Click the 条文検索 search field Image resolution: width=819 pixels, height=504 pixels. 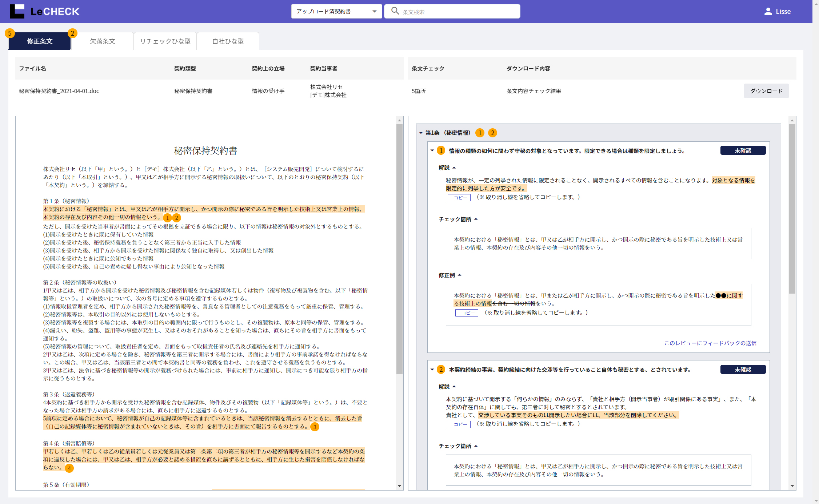pyautogui.click(x=452, y=11)
